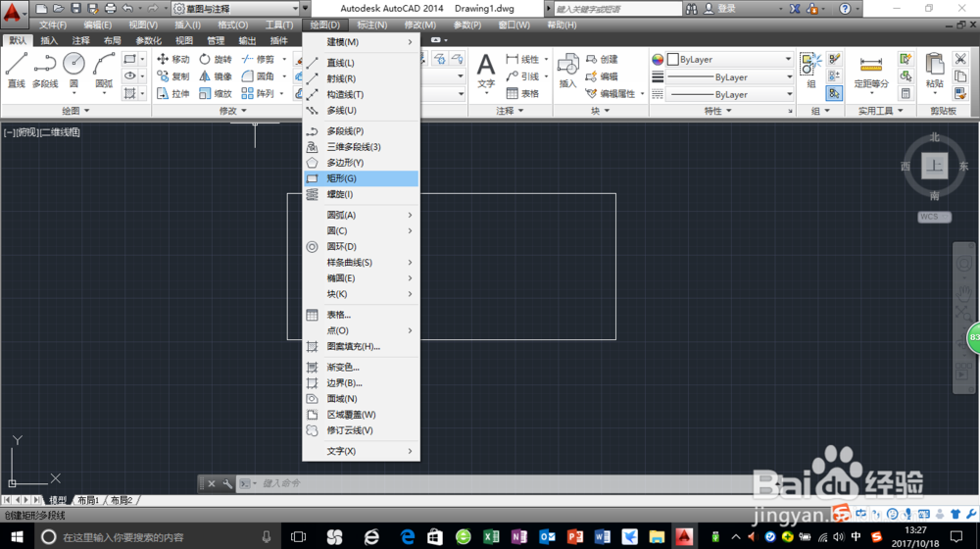Click the color wheel swatch in properties panel
980x549 pixels.
(x=658, y=60)
